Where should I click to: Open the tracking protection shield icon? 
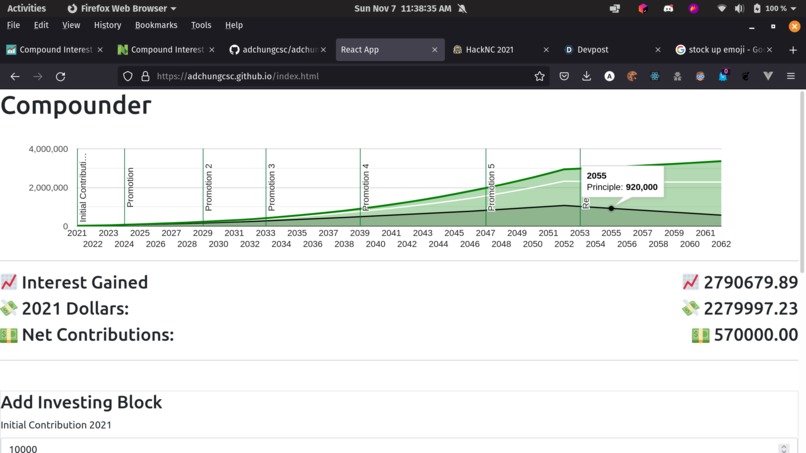(x=127, y=77)
